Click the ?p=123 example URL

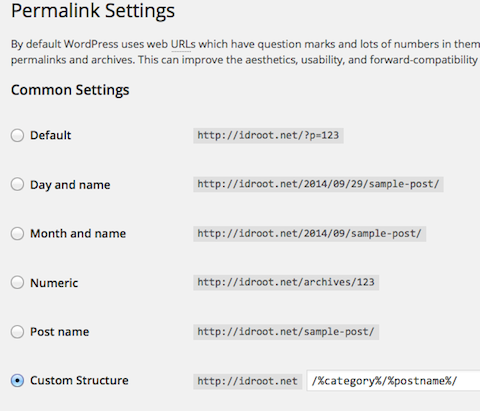click(268, 135)
